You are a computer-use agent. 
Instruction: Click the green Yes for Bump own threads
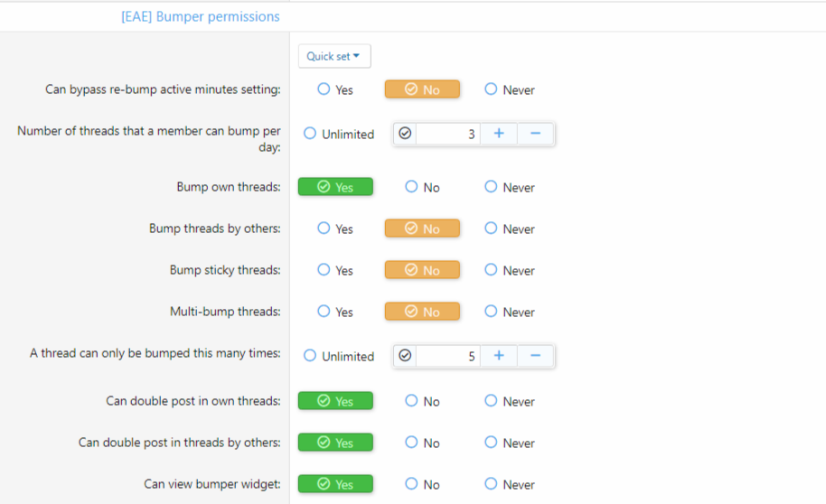tap(335, 187)
